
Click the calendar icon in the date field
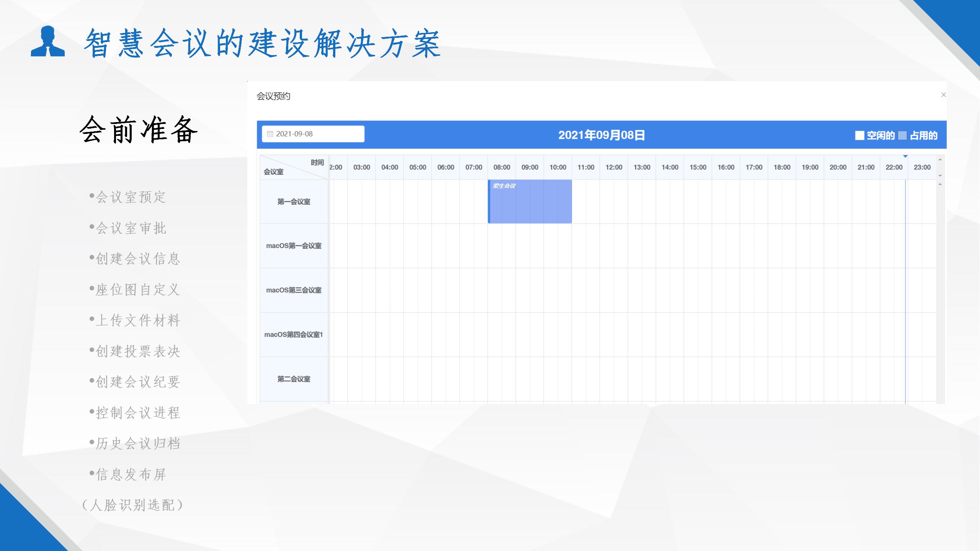pos(270,134)
